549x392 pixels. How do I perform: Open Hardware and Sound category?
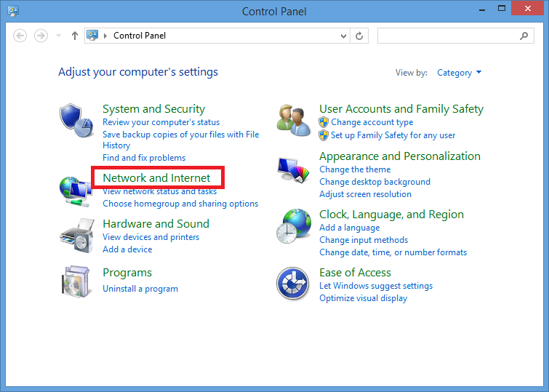pyautogui.click(x=156, y=223)
